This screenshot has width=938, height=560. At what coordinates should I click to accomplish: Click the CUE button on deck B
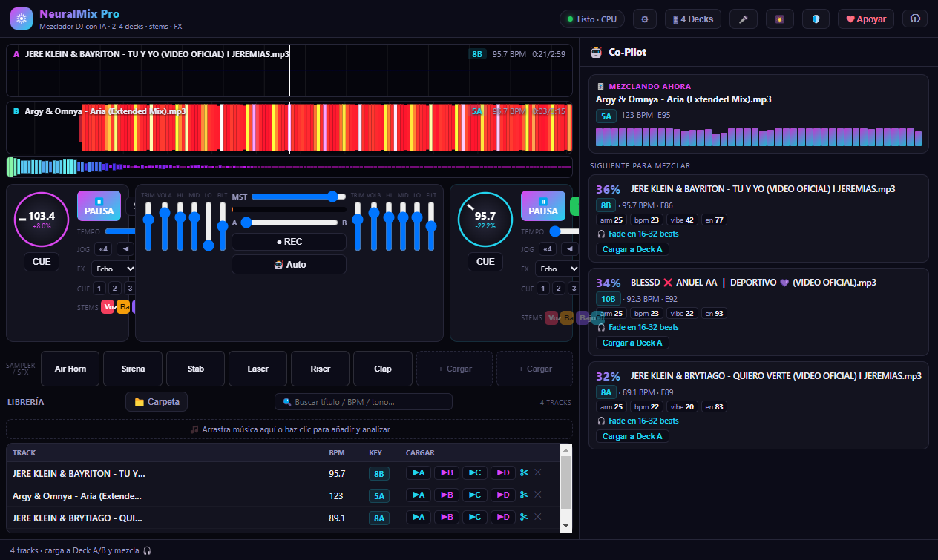click(x=485, y=261)
